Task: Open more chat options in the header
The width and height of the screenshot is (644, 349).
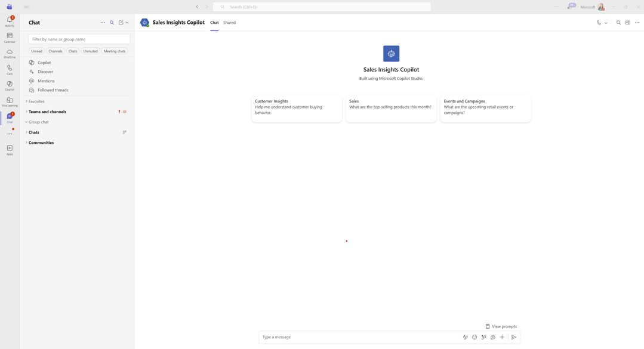Action: click(637, 23)
